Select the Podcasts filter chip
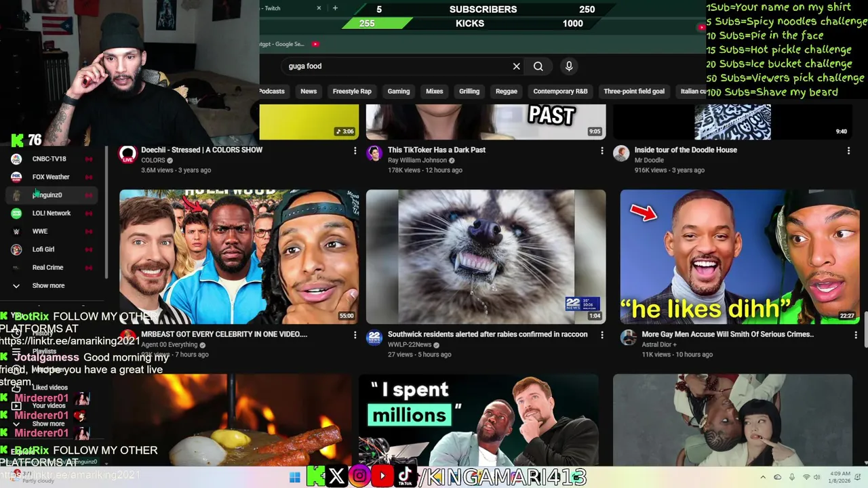 [x=271, y=91]
